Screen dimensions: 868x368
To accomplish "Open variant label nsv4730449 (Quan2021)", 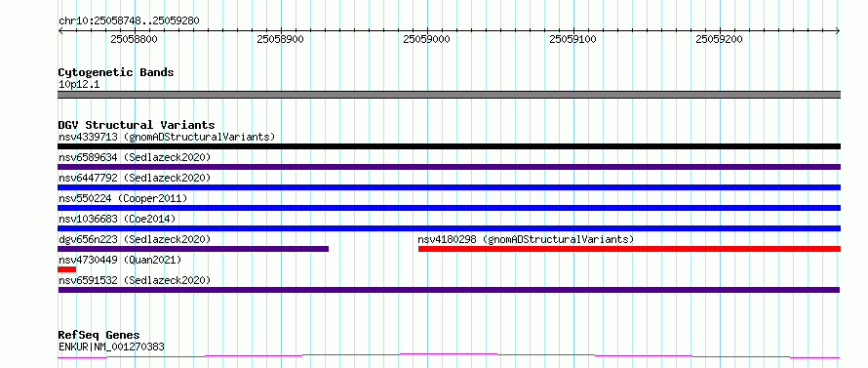I will [x=120, y=260].
